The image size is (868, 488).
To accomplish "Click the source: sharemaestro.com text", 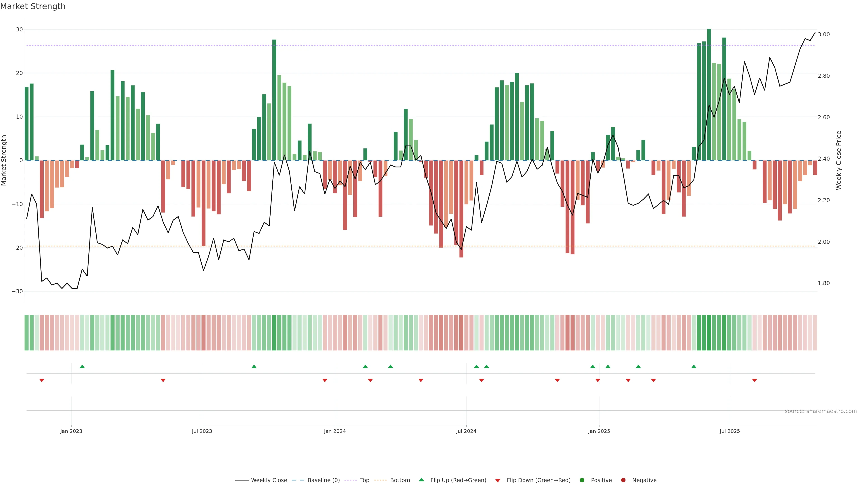I will point(821,411).
